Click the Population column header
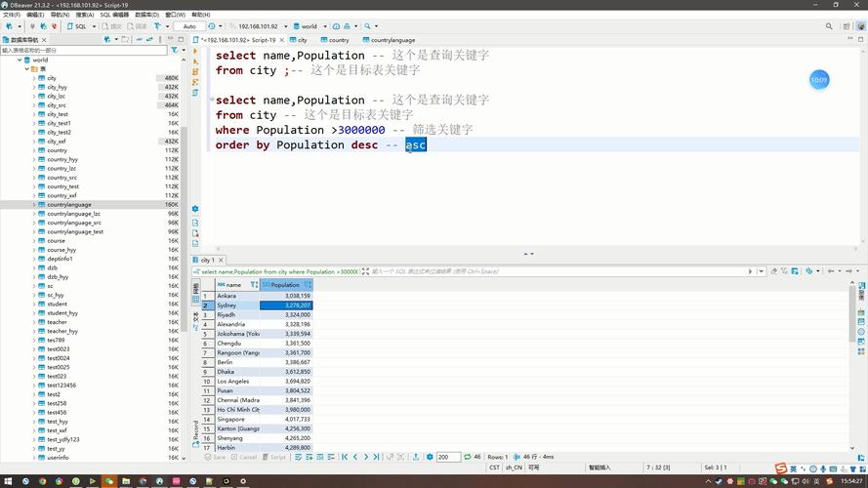This screenshot has width=868, height=488. pyautogui.click(x=285, y=285)
